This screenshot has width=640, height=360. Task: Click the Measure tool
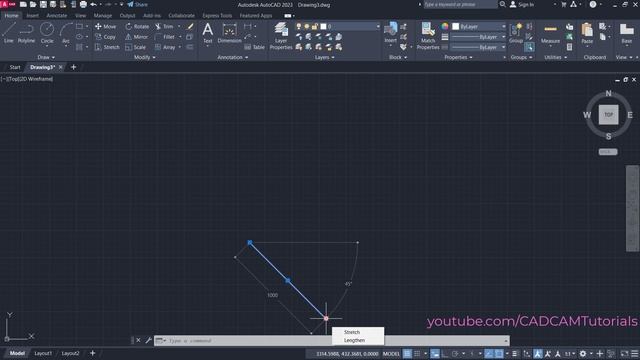pos(550,33)
